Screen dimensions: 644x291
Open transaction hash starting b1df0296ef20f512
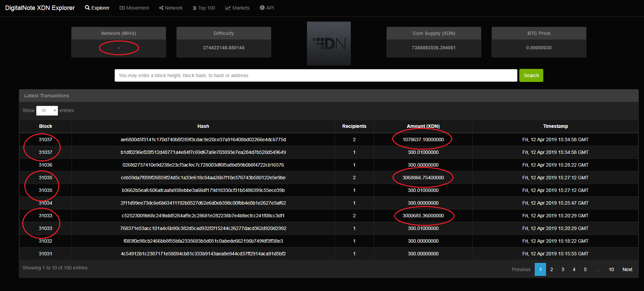[x=203, y=152]
